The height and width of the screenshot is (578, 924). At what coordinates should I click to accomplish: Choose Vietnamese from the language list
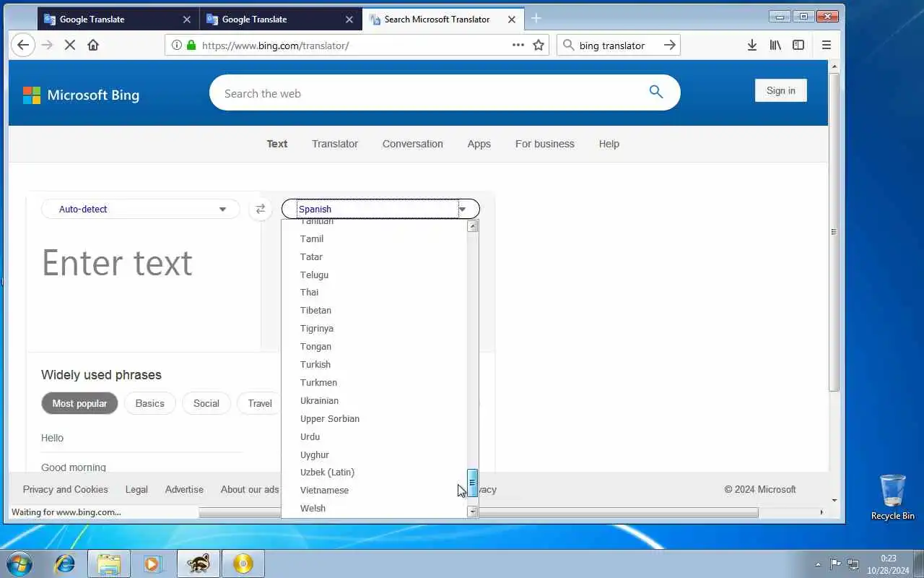tap(375, 490)
